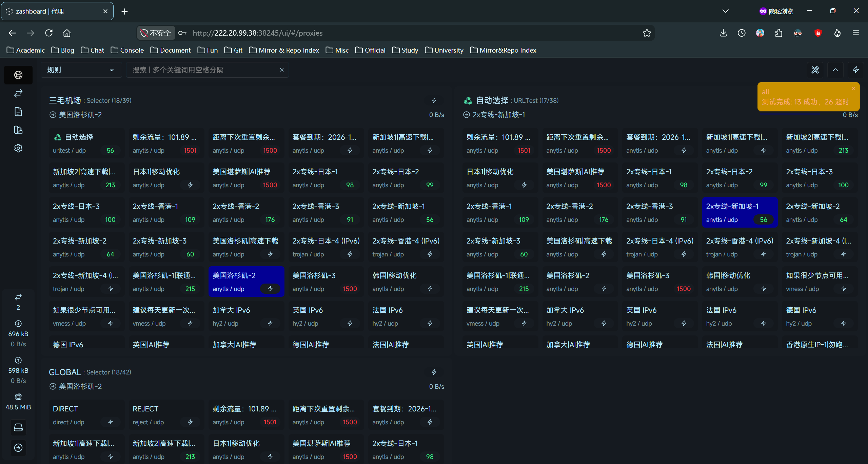868x464 pixels.
Task: Open the 规则 mode dropdown
Action: (x=81, y=70)
